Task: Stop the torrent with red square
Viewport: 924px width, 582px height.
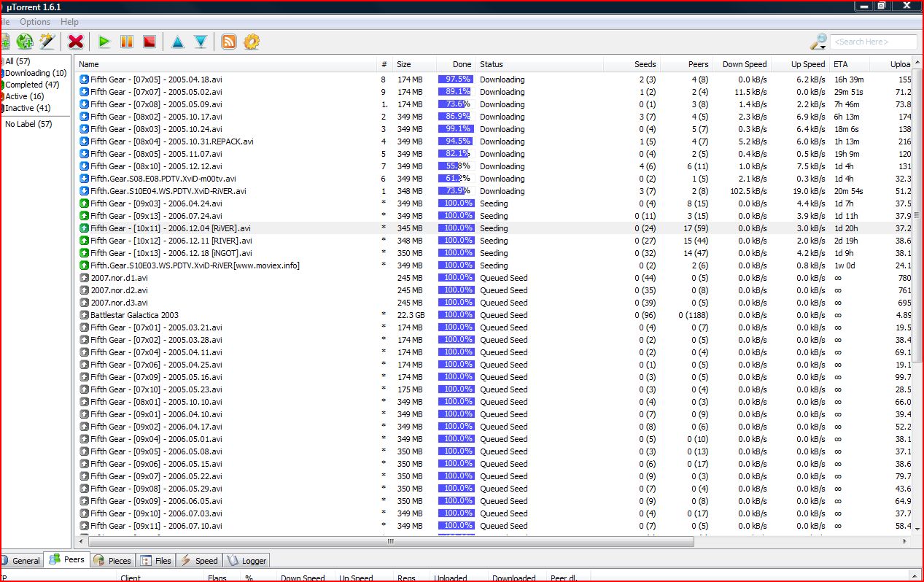Action: point(150,42)
